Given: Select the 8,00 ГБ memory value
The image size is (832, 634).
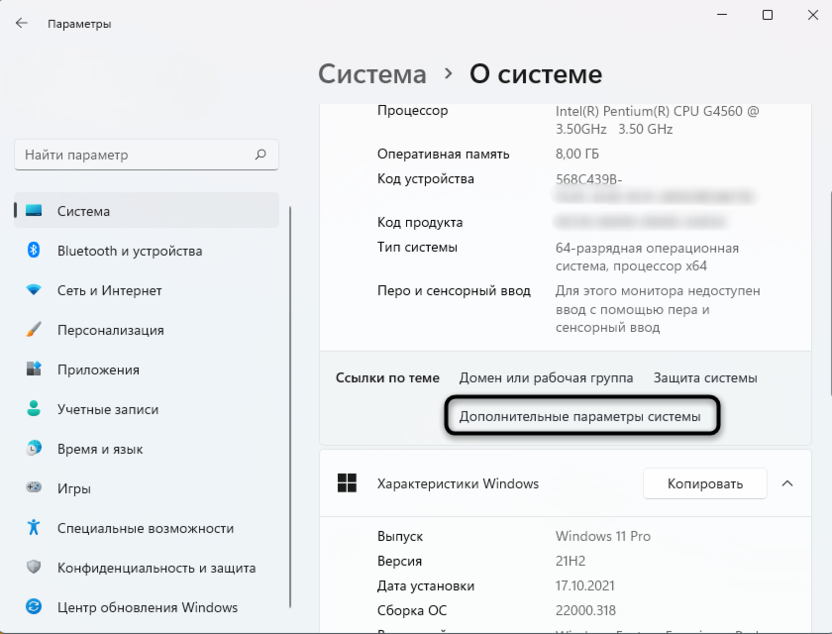Looking at the screenshot, I should pos(577,154).
